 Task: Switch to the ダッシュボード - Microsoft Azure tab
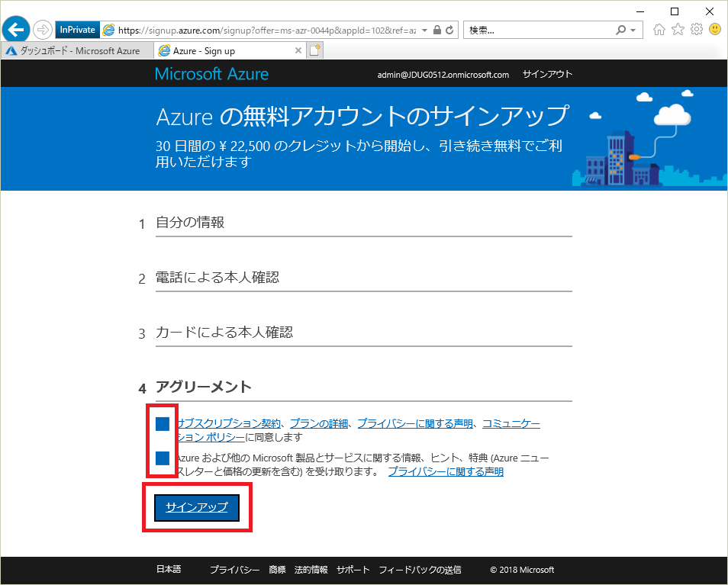pyautogui.click(x=77, y=50)
